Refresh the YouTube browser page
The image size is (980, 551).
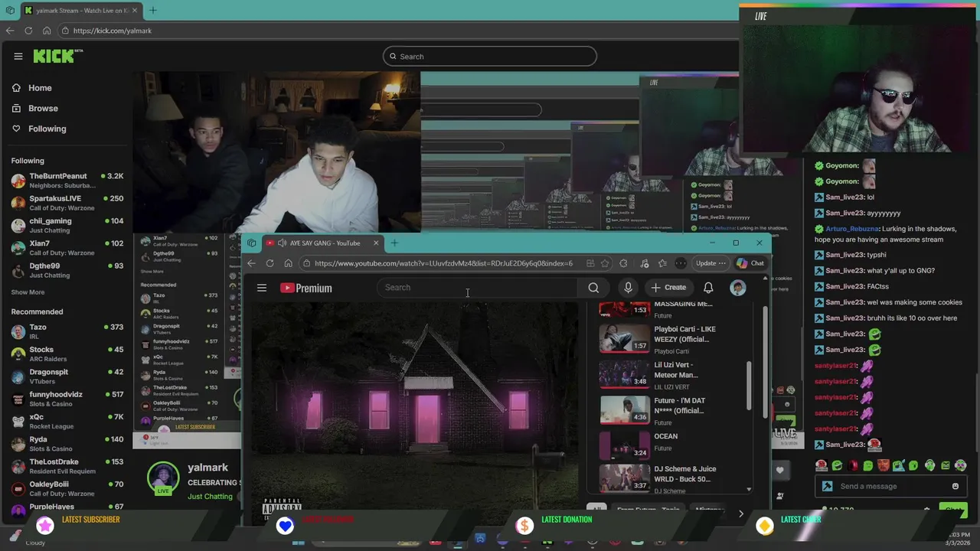point(269,263)
